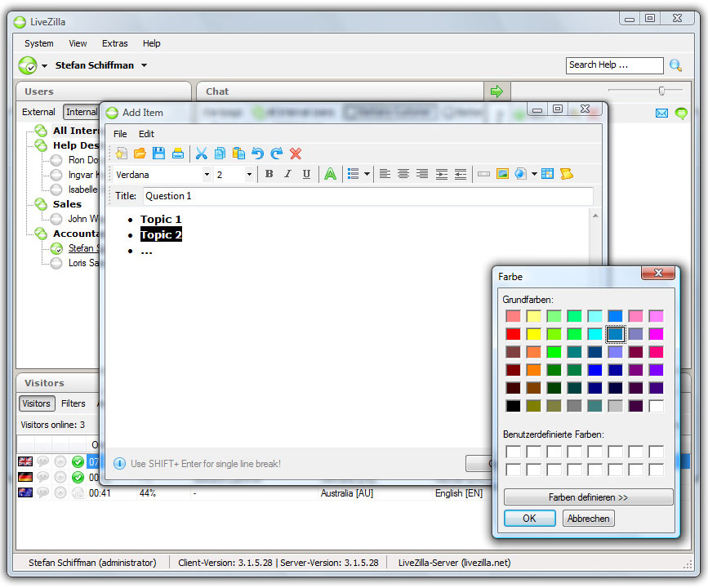Open the Help menu in LiveZilla

[152, 43]
